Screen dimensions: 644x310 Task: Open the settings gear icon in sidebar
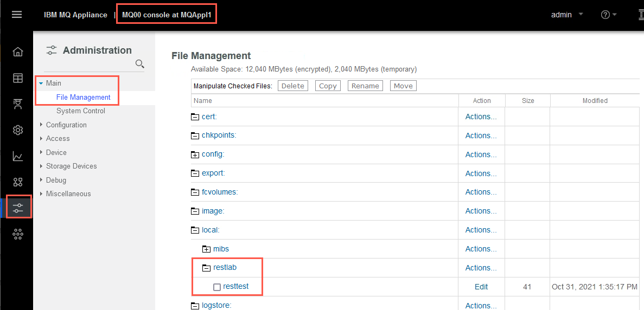(x=18, y=131)
